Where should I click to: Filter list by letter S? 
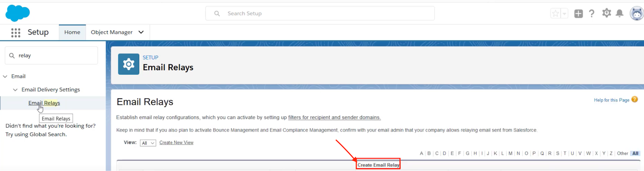(557, 153)
